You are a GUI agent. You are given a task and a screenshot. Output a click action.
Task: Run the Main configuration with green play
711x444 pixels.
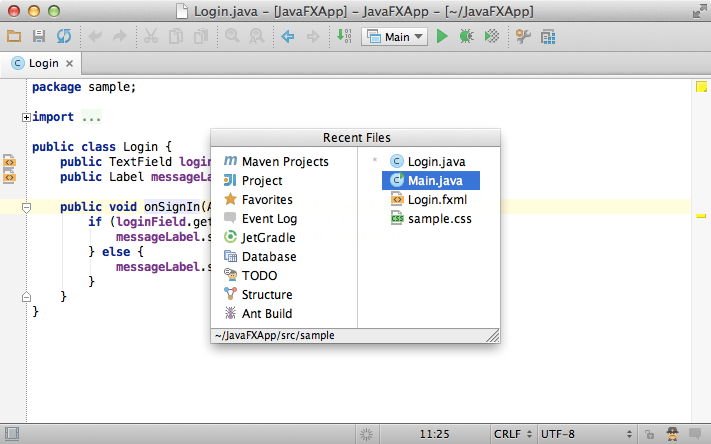(x=442, y=36)
